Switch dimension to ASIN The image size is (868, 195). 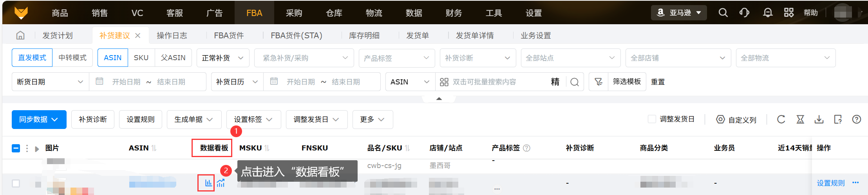[x=113, y=58]
